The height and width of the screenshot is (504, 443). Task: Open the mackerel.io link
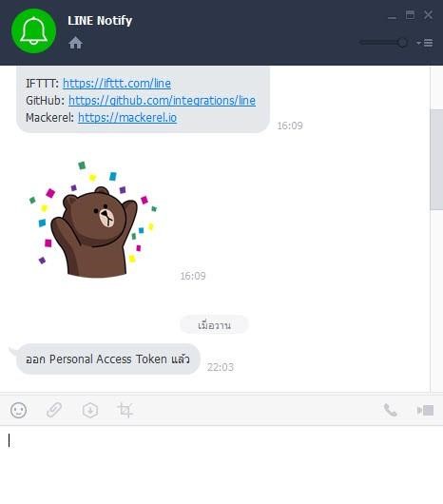pyautogui.click(x=127, y=117)
